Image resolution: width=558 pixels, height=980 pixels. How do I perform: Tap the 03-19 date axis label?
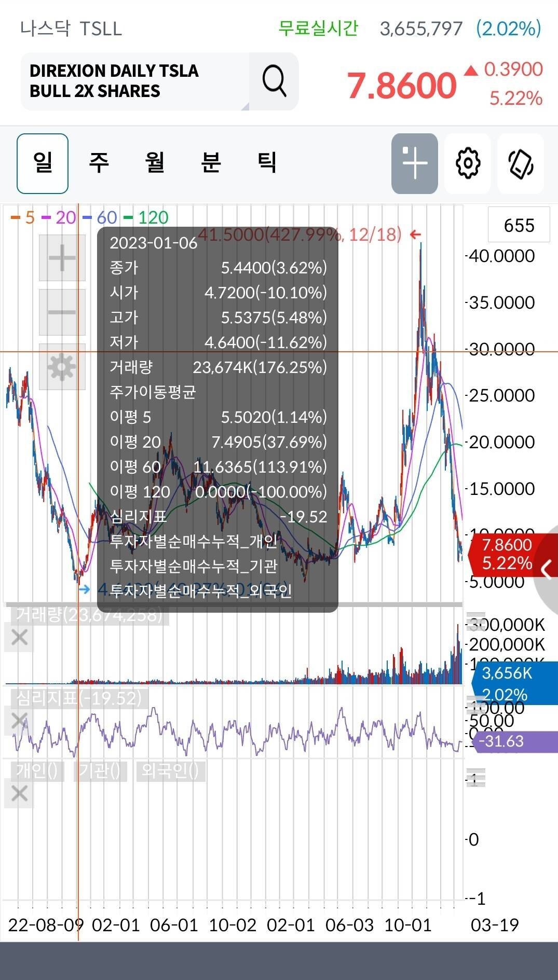pyautogui.click(x=494, y=925)
